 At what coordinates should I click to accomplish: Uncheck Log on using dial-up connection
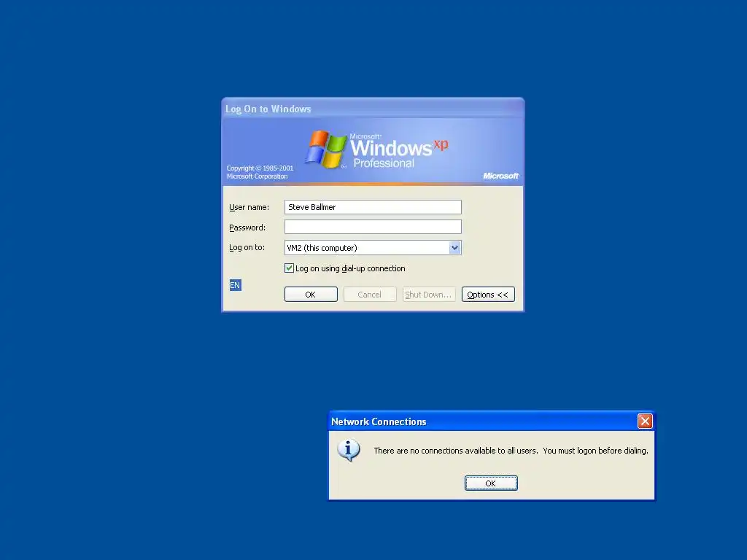289,268
